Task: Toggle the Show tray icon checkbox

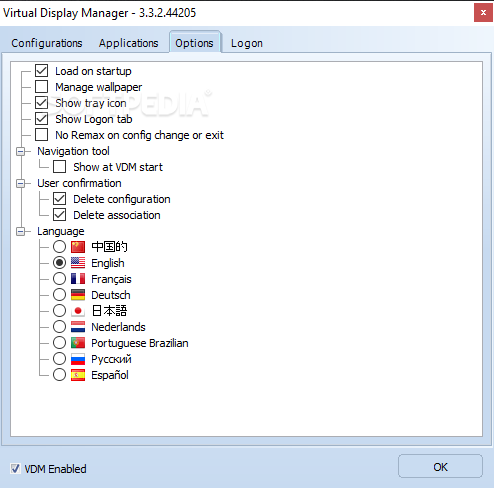Action: click(42, 103)
